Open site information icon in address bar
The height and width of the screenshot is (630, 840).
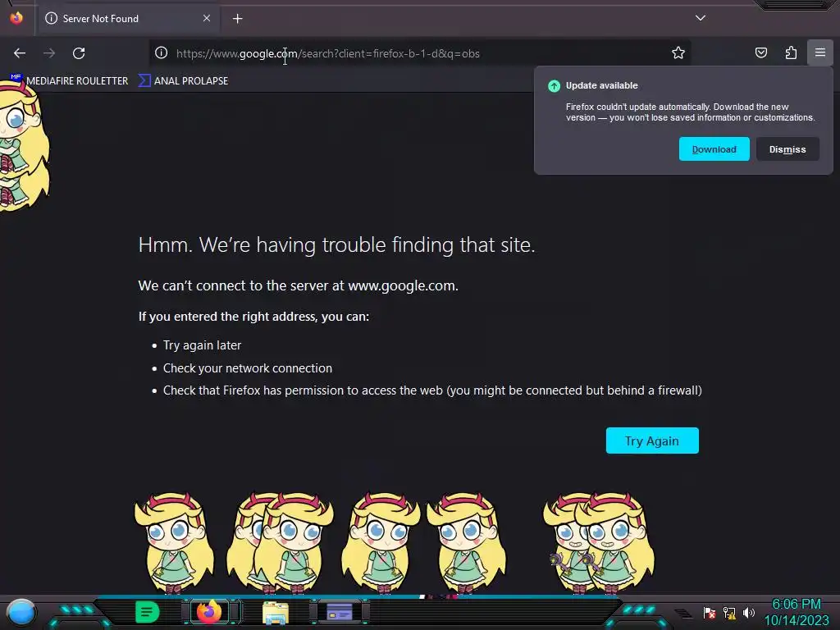(x=162, y=52)
